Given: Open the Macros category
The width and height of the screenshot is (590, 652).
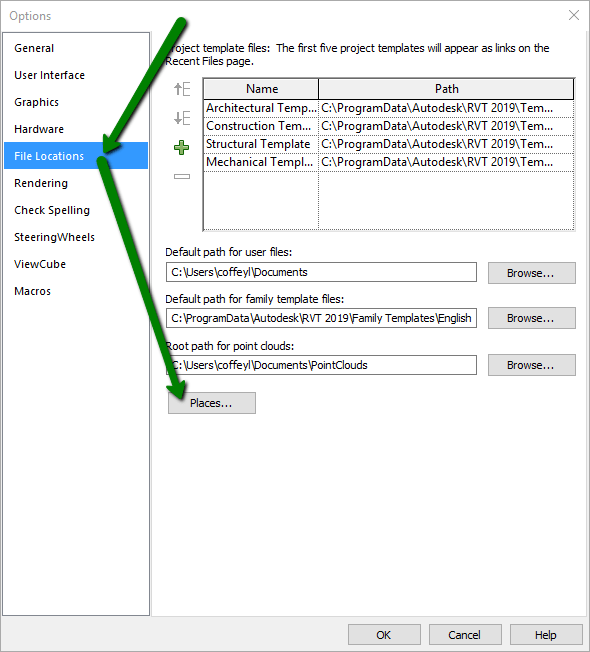Looking at the screenshot, I should click(76, 291).
